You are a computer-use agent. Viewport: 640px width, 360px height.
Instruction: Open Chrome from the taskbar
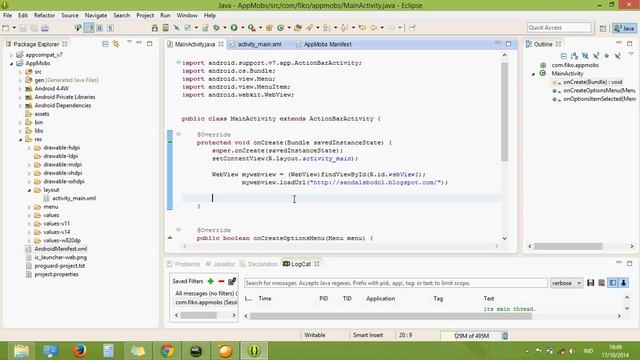pyautogui.click(x=167, y=351)
